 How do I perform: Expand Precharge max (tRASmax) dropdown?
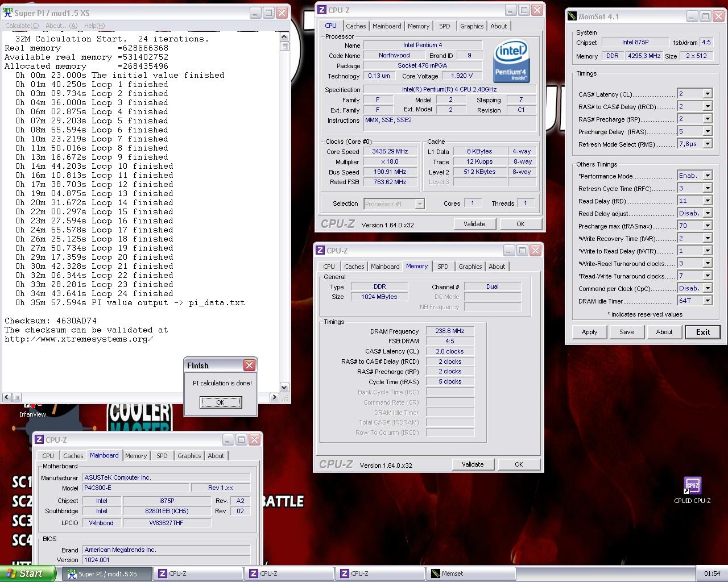point(708,226)
